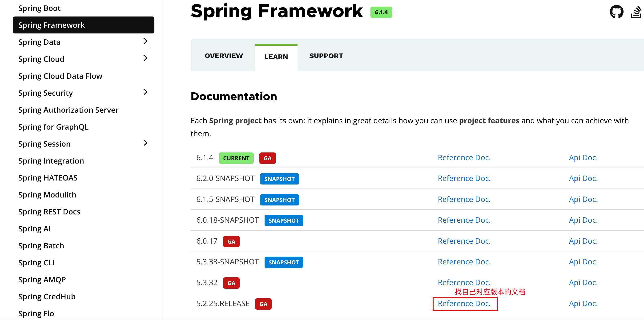
Task: Switch to the SUPPORT tab
Action: [x=326, y=56]
